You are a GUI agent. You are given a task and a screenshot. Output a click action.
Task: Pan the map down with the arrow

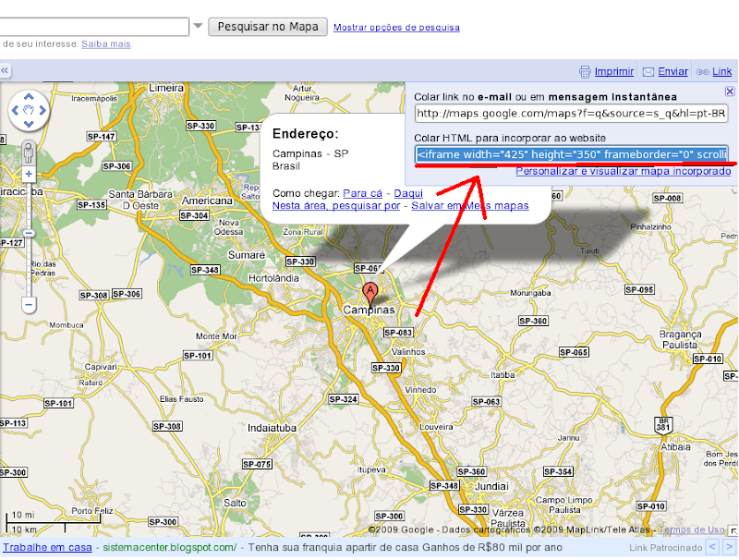point(29,124)
